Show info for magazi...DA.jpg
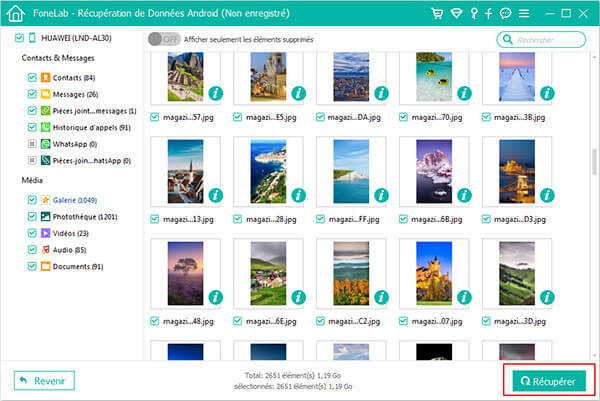 382,93
